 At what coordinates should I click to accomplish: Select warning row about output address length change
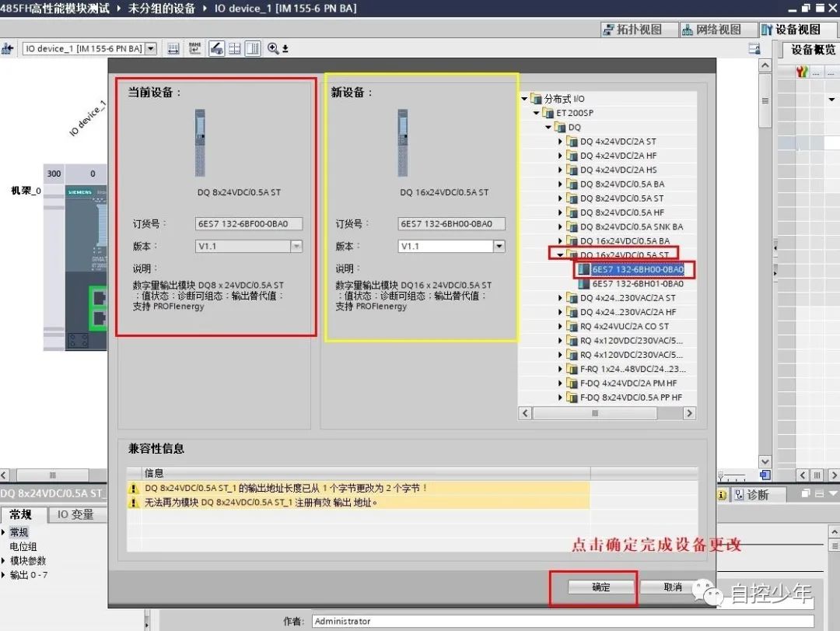359,489
